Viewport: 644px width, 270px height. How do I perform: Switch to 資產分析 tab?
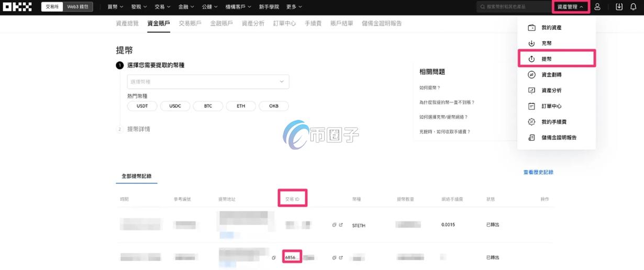click(253, 24)
